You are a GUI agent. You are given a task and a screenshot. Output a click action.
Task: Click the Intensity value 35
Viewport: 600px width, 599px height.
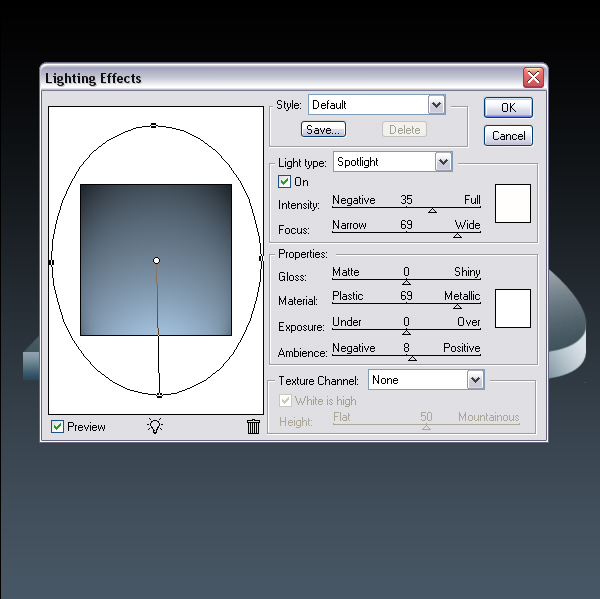406,200
